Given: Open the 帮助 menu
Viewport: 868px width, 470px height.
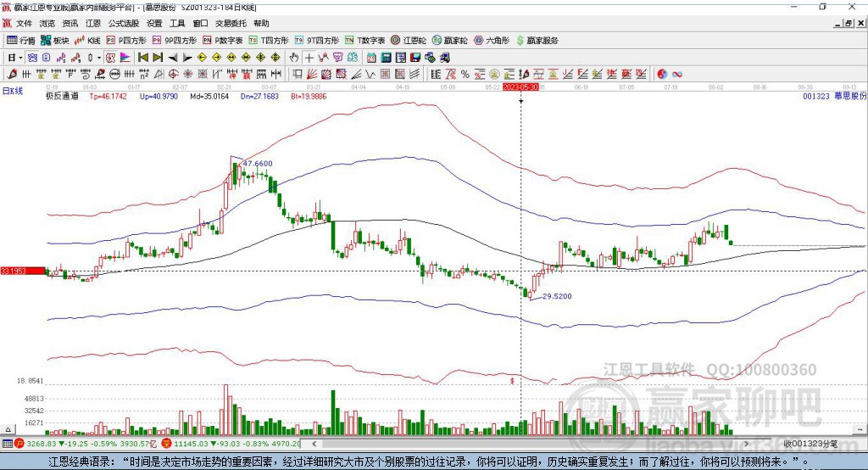Looking at the screenshot, I should pyautogui.click(x=261, y=23).
